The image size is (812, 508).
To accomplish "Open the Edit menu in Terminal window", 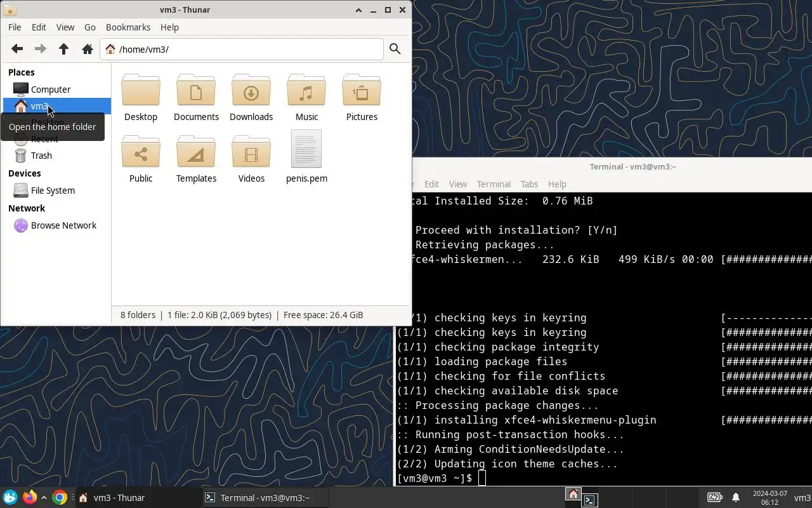I will click(x=431, y=184).
